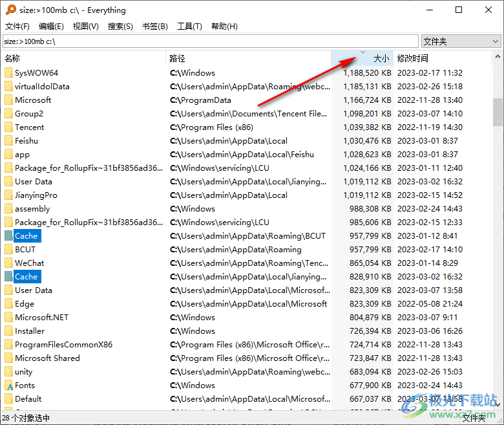Click folder icon beside Microsoft Shared

coord(8,358)
